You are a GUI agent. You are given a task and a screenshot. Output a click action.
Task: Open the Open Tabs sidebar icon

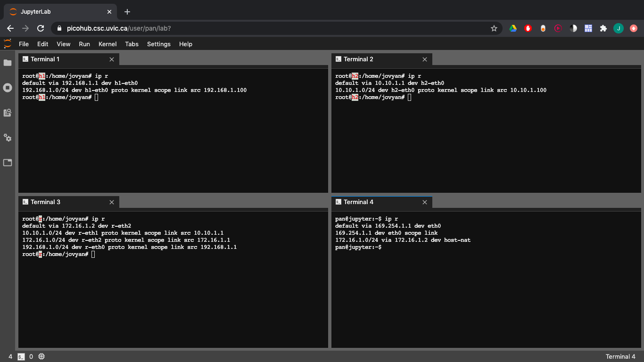pyautogui.click(x=8, y=163)
